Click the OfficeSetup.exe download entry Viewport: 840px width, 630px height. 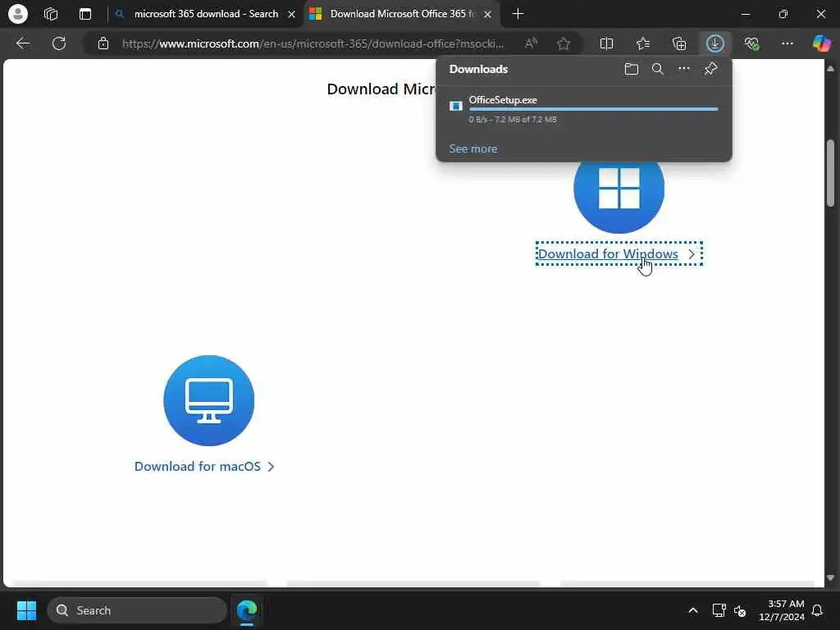pyautogui.click(x=584, y=109)
